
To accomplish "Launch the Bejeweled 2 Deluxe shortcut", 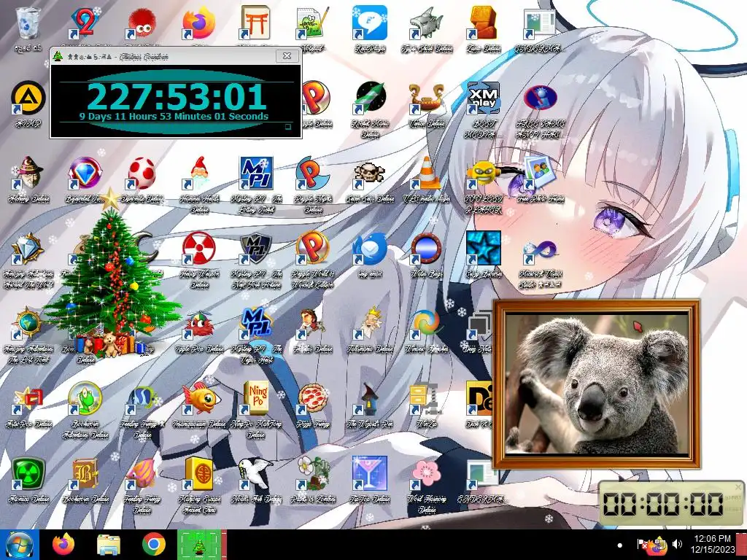I will (85, 23).
